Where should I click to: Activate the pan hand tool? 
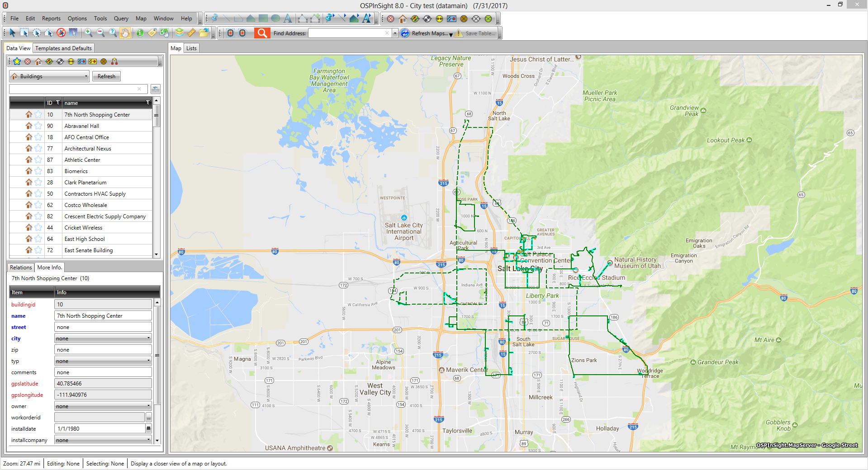point(125,33)
